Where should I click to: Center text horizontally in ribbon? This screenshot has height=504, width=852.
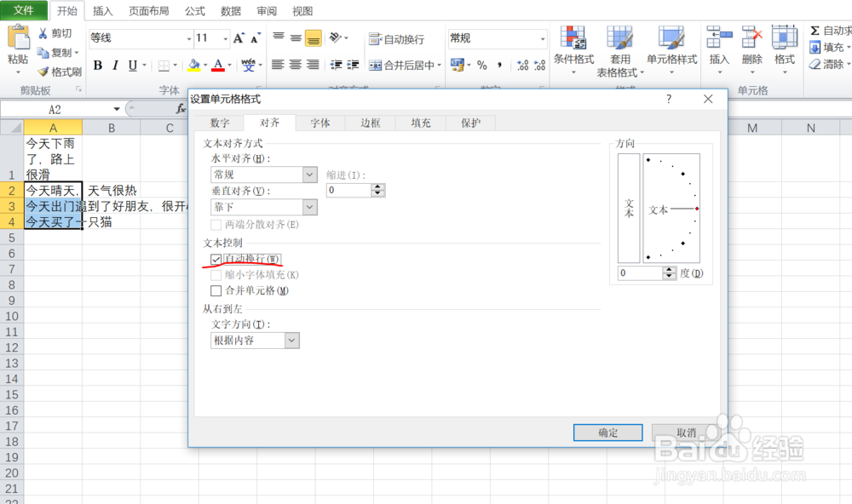pos(295,65)
